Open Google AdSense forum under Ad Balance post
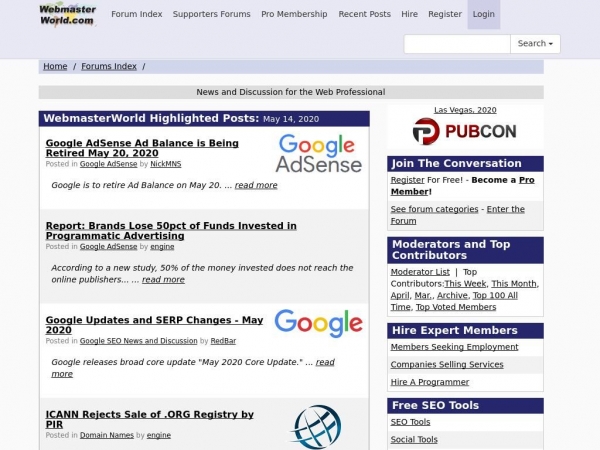This screenshot has height=450, width=600. click(108, 164)
